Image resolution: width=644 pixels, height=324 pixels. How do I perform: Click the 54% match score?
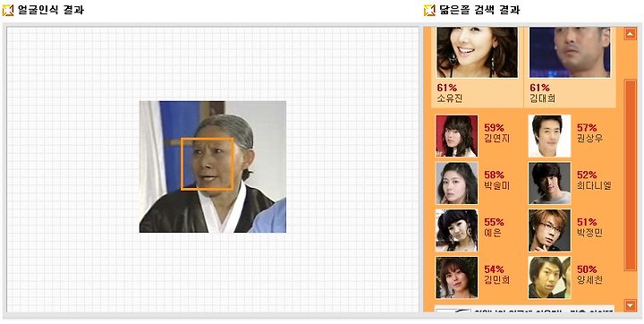(494, 269)
